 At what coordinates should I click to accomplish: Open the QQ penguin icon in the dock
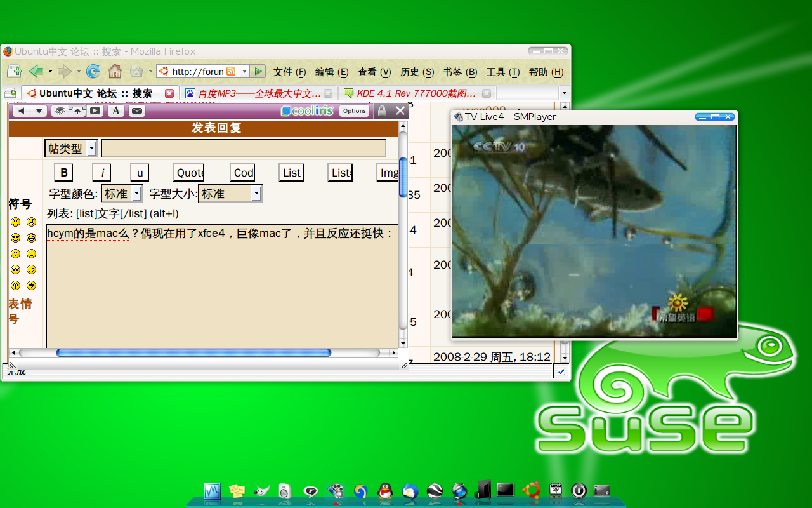385,491
